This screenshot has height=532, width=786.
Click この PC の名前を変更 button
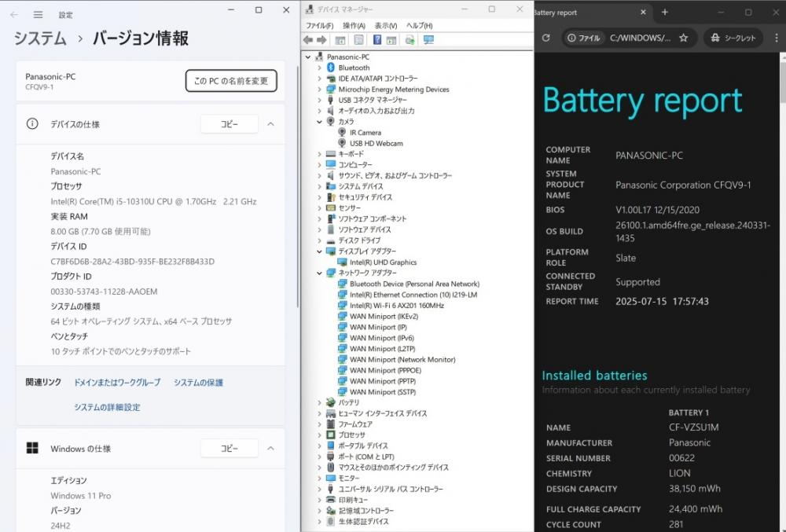point(231,81)
